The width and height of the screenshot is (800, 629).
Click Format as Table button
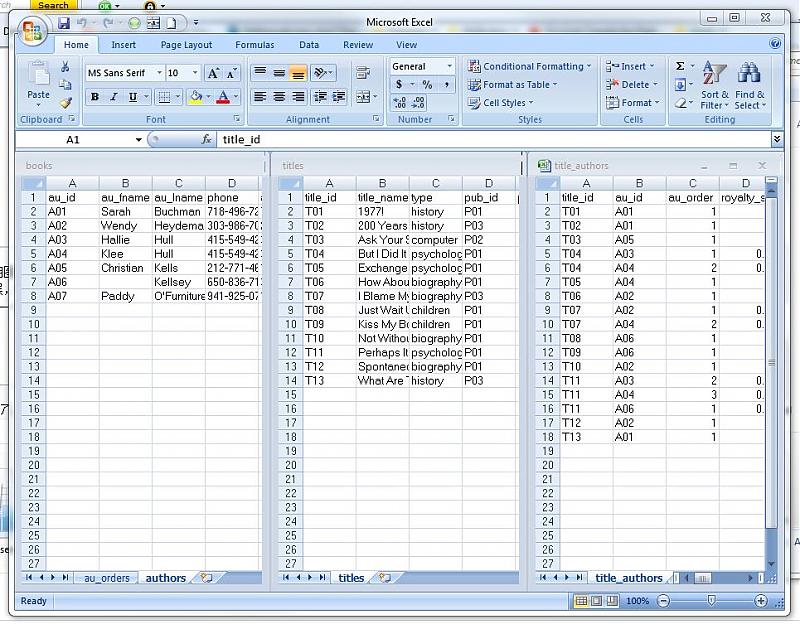(515, 85)
